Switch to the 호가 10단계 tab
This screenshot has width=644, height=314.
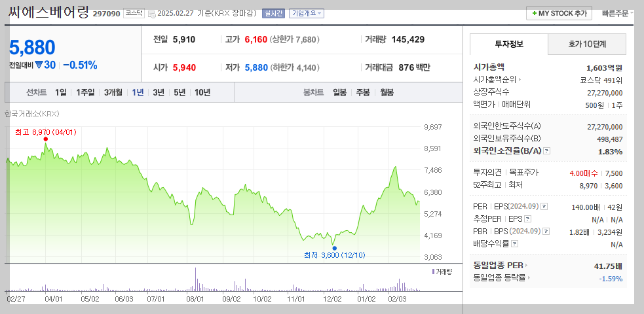pos(587,44)
